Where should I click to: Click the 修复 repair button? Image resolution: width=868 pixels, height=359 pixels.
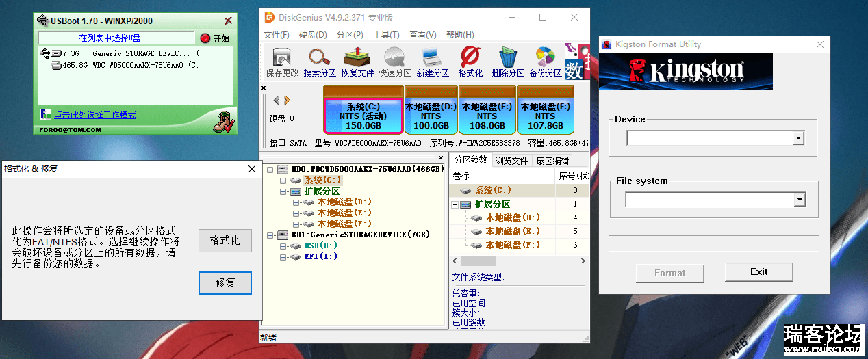click(225, 282)
